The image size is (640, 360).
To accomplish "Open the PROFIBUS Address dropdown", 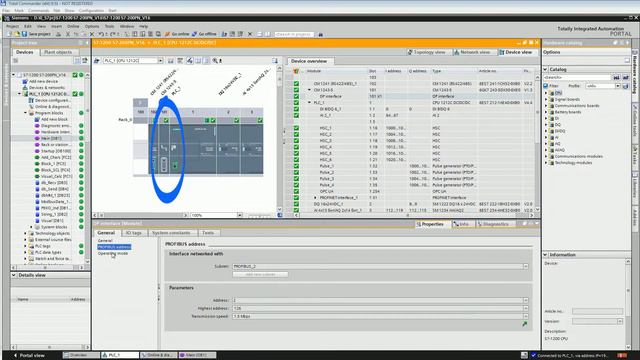I will pyautogui.click(x=525, y=300).
